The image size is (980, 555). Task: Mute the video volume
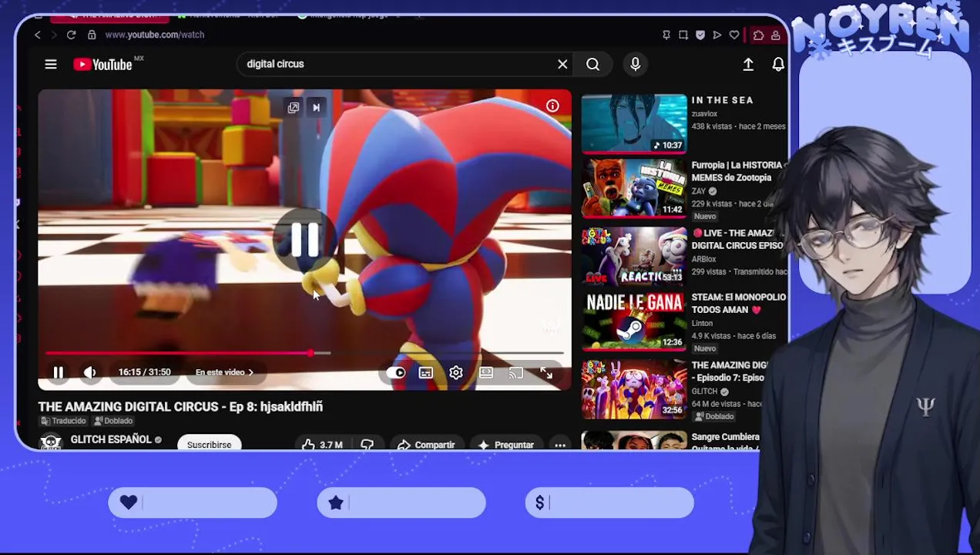tap(90, 372)
